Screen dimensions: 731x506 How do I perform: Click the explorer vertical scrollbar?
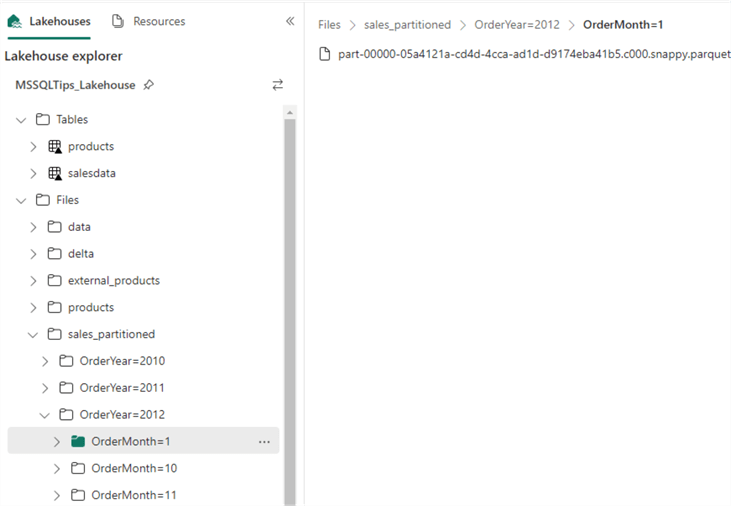(x=290, y=300)
